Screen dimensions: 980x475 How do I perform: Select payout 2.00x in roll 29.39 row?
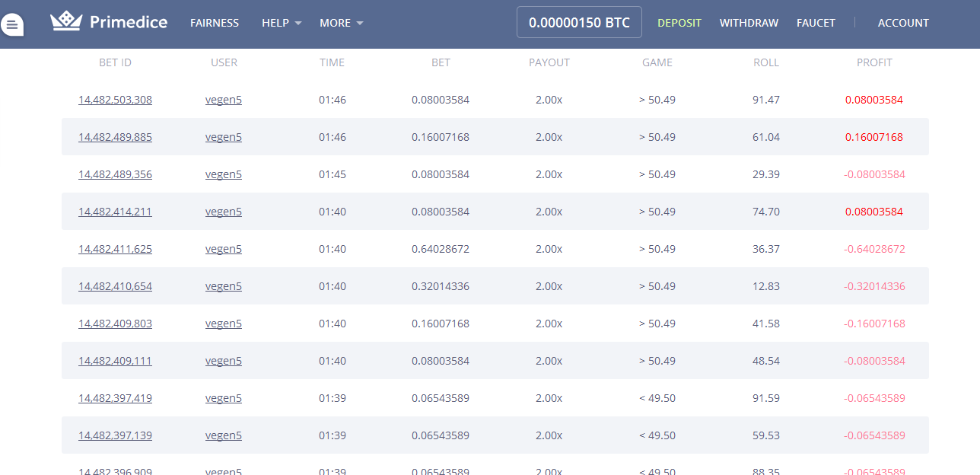[x=549, y=174]
